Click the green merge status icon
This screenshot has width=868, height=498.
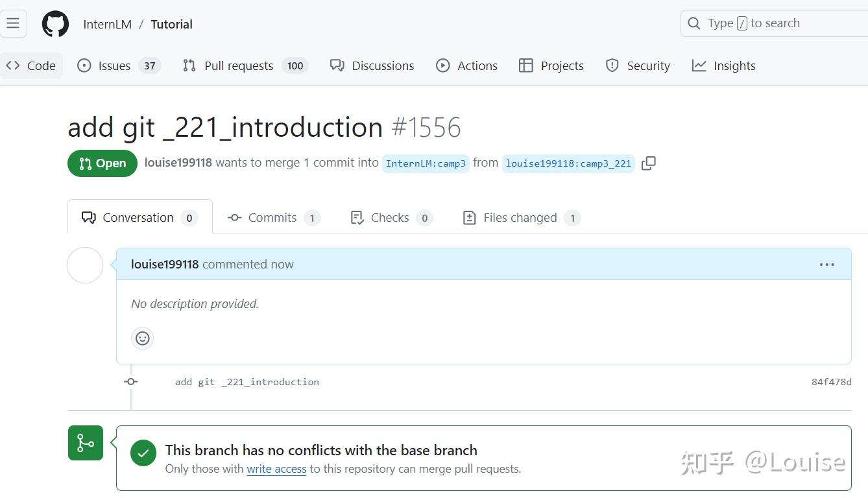coord(86,443)
